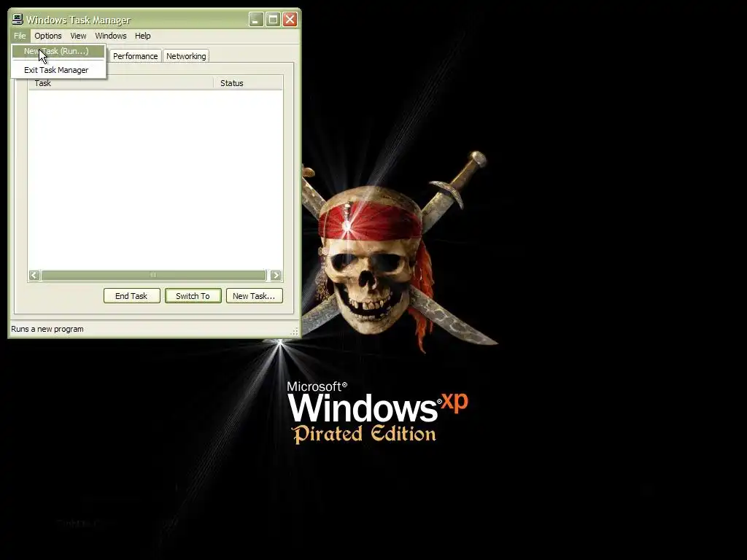Open the File menu

pyautogui.click(x=20, y=36)
